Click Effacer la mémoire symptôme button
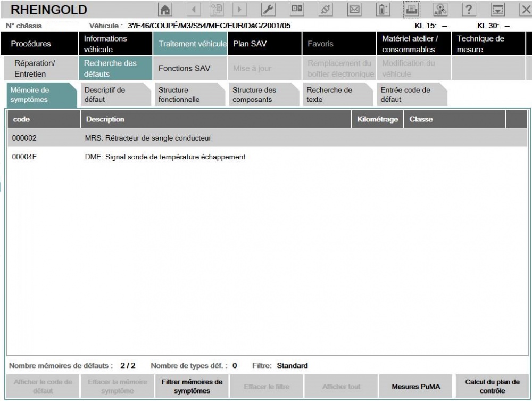Viewport: 532px width, 401px height. coord(118,387)
